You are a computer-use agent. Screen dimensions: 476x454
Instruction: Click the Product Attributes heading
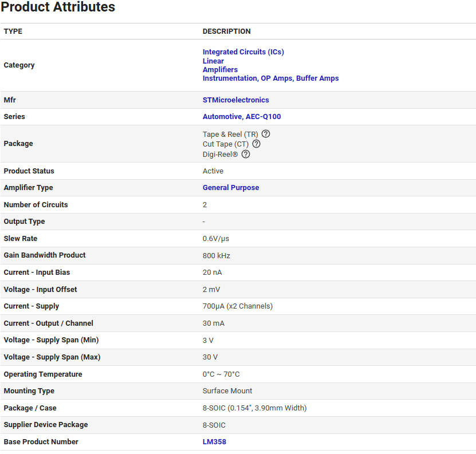(x=58, y=7)
